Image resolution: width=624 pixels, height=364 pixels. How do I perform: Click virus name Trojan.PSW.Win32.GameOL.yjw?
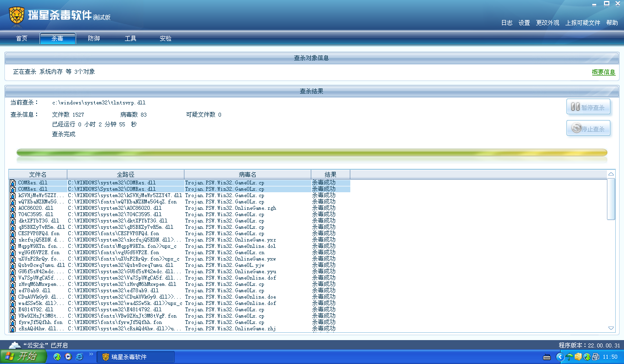click(226, 265)
